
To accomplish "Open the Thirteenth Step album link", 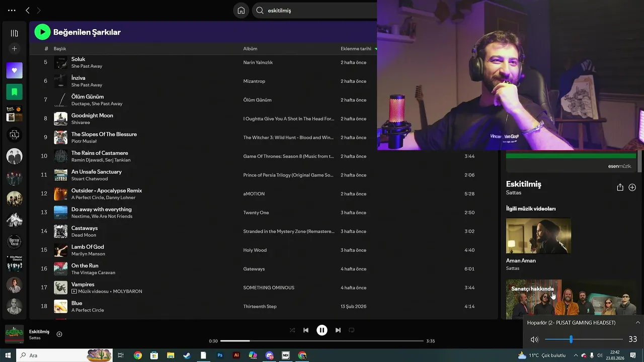I will tap(260, 306).
